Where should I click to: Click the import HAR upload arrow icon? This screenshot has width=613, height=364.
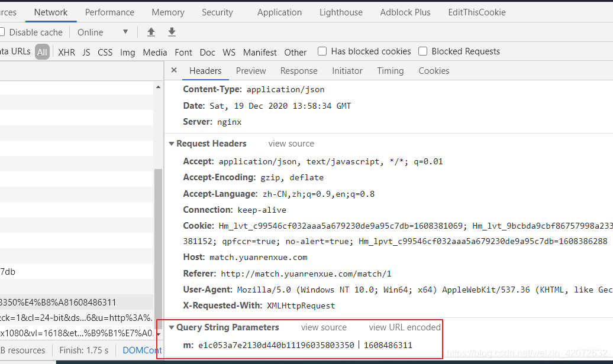pyautogui.click(x=151, y=32)
